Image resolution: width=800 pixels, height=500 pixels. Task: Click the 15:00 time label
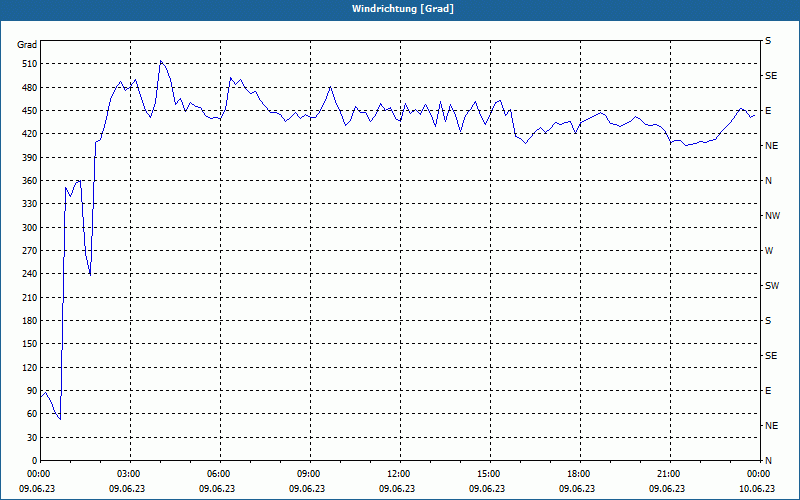tap(488, 474)
